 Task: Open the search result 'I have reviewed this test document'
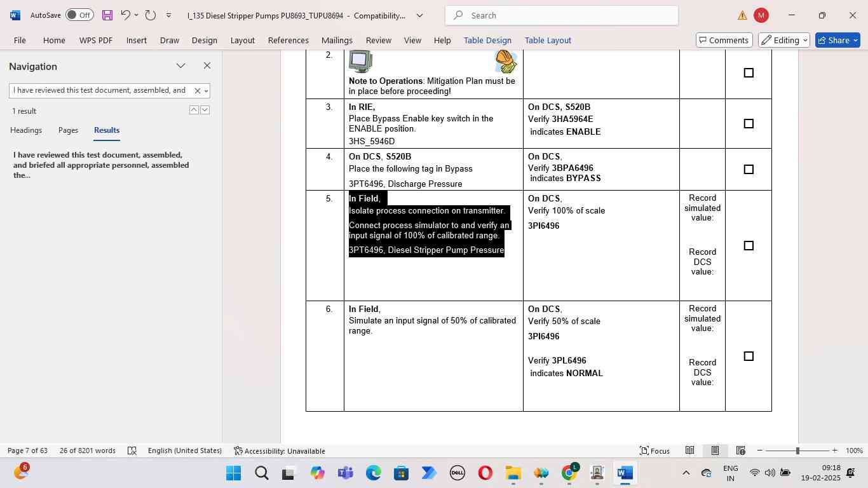(x=101, y=165)
